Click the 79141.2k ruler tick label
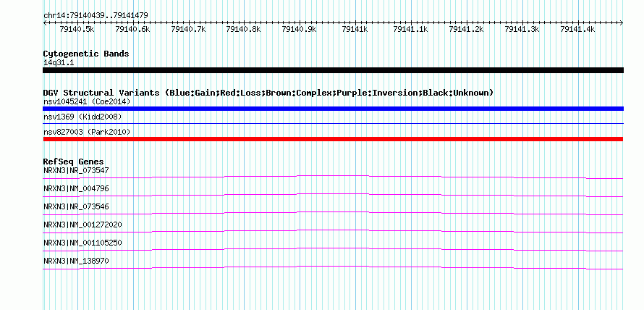Viewport: 644px width, 310px height. (x=466, y=29)
